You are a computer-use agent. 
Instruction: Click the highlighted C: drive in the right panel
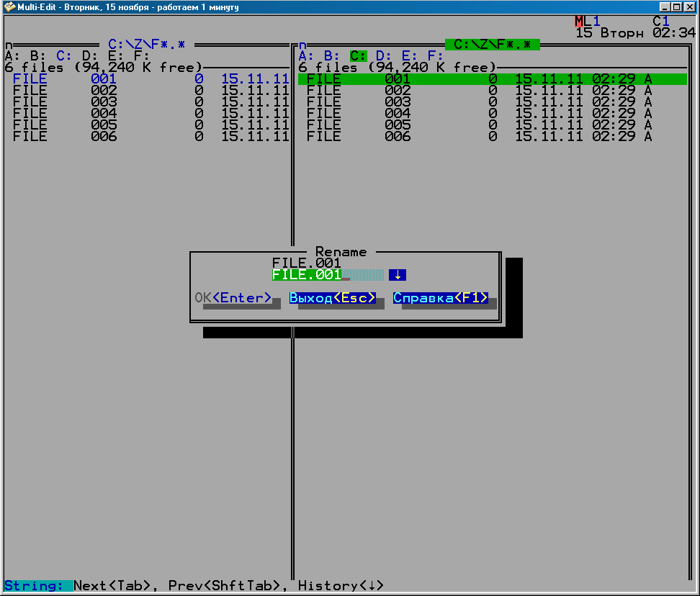click(x=358, y=56)
